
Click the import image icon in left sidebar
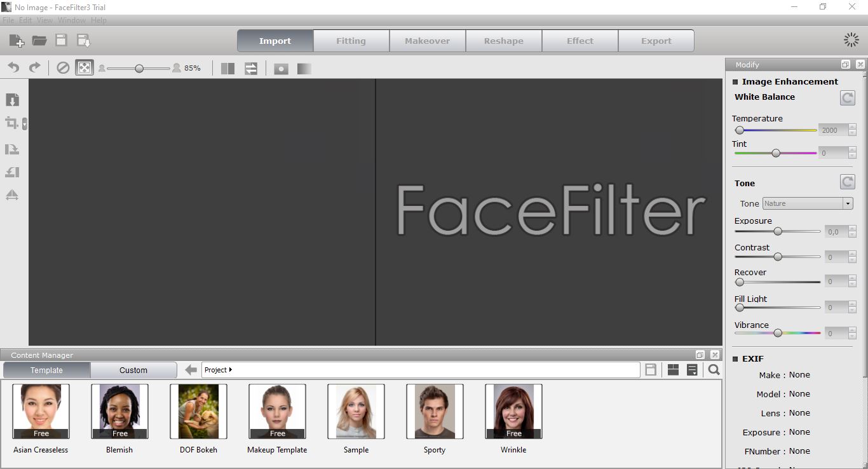pyautogui.click(x=12, y=100)
